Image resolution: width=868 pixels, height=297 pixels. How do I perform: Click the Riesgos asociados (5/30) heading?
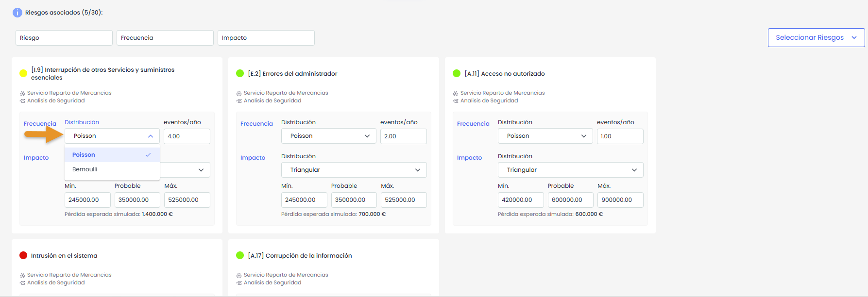[64, 13]
